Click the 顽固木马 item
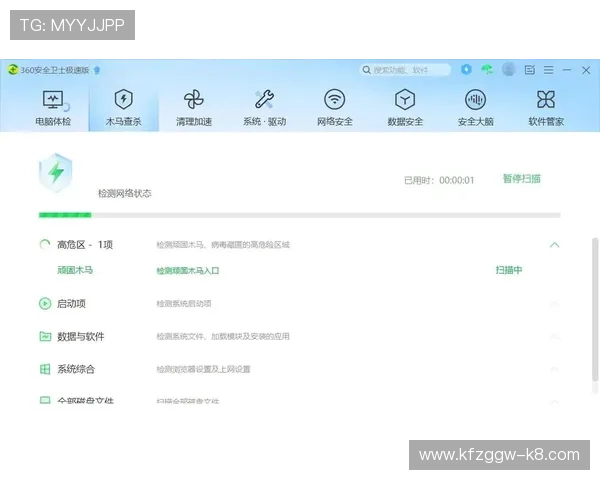The height and width of the screenshot is (480, 600). [x=75, y=270]
